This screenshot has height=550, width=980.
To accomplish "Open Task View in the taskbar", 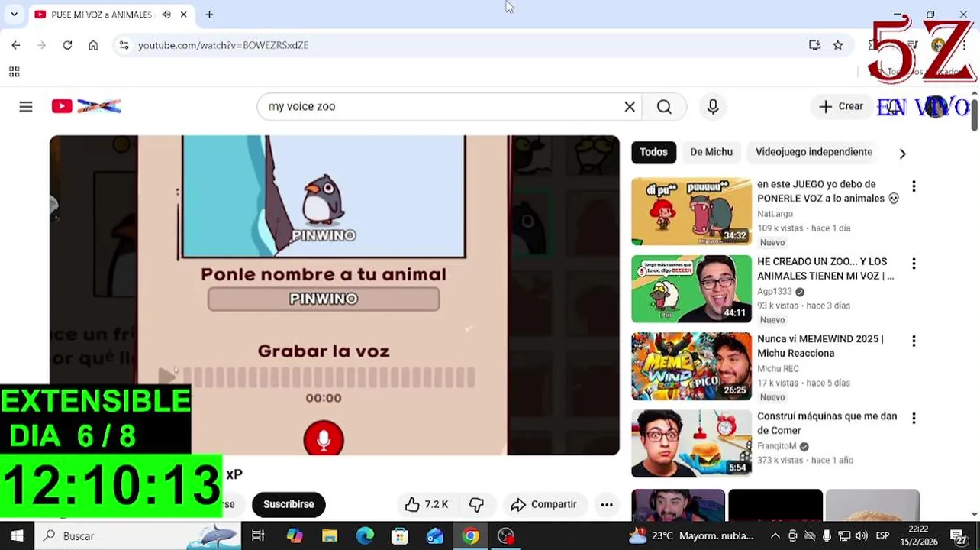I will pyautogui.click(x=258, y=536).
